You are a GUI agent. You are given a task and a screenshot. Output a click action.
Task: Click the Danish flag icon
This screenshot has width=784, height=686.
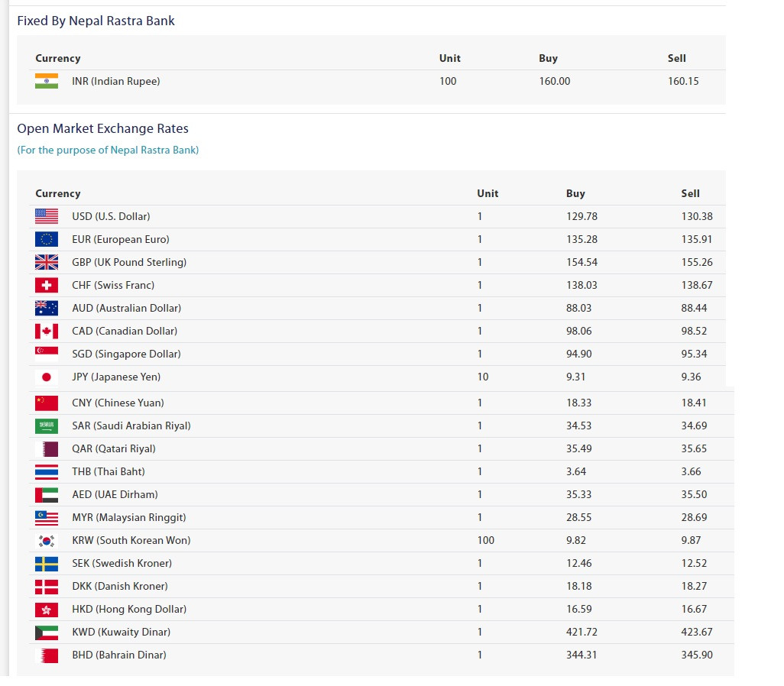[x=47, y=587]
